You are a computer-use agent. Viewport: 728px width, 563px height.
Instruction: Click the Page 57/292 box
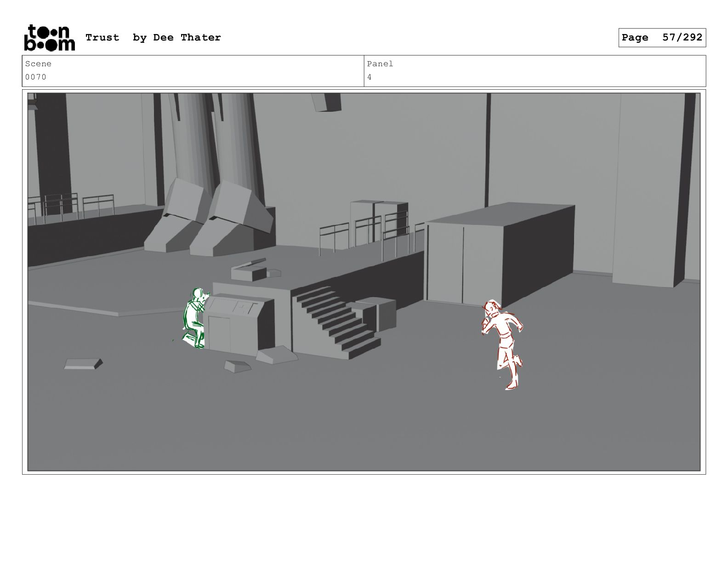(661, 38)
